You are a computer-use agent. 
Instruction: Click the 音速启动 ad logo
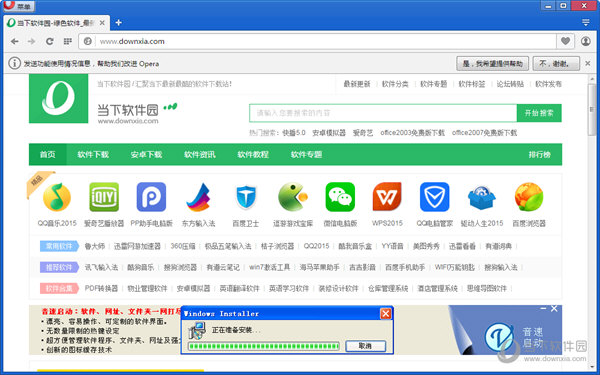pos(499,337)
